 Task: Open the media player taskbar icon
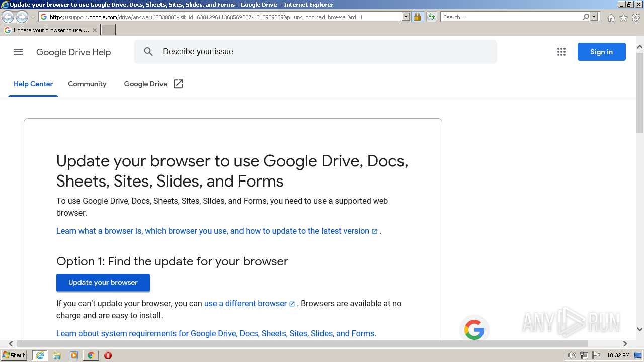pos(74,355)
